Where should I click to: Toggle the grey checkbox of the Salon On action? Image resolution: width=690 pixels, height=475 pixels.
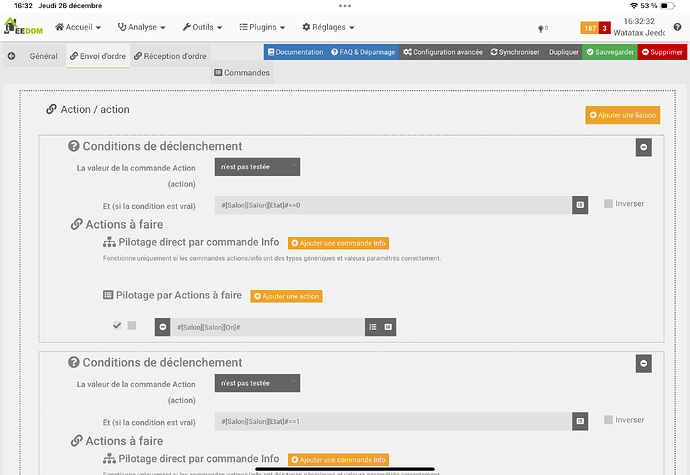(132, 325)
